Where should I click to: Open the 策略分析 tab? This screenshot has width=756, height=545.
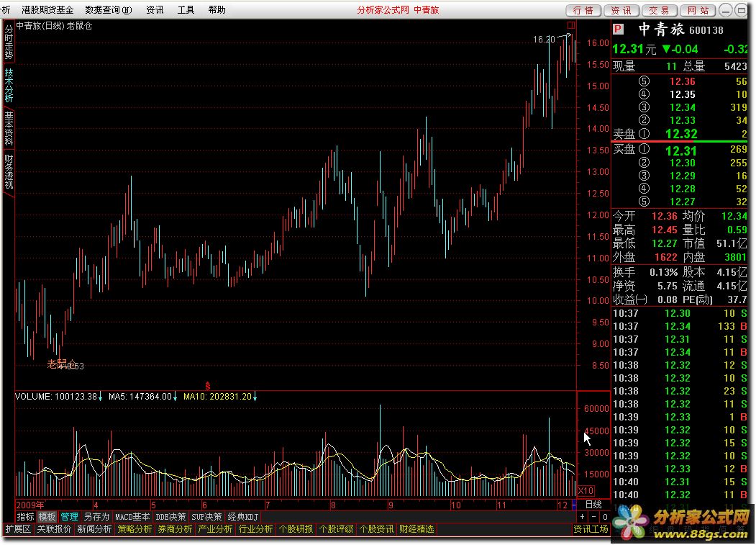point(135,529)
